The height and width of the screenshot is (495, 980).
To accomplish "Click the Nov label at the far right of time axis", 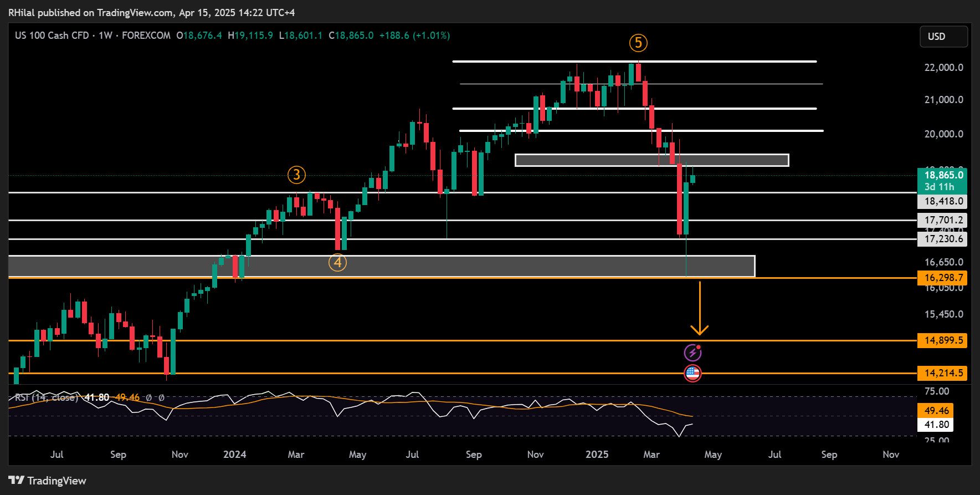I will [x=891, y=455].
